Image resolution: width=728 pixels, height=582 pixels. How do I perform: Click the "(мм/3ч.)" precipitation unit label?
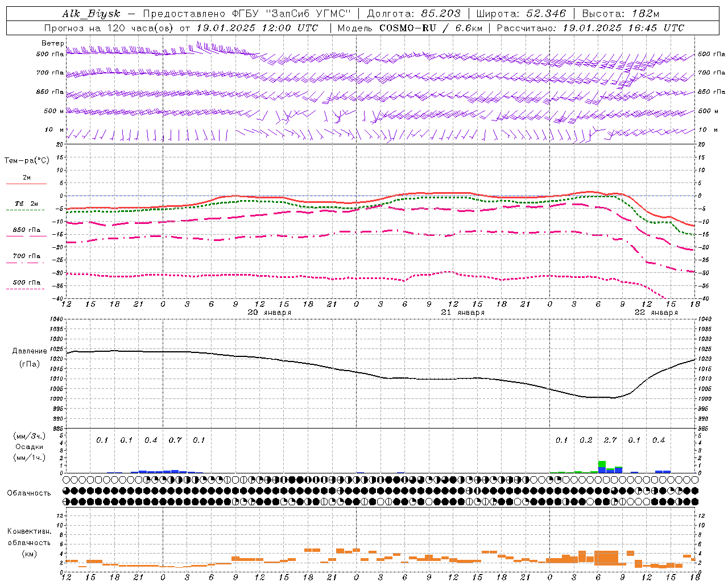29,436
